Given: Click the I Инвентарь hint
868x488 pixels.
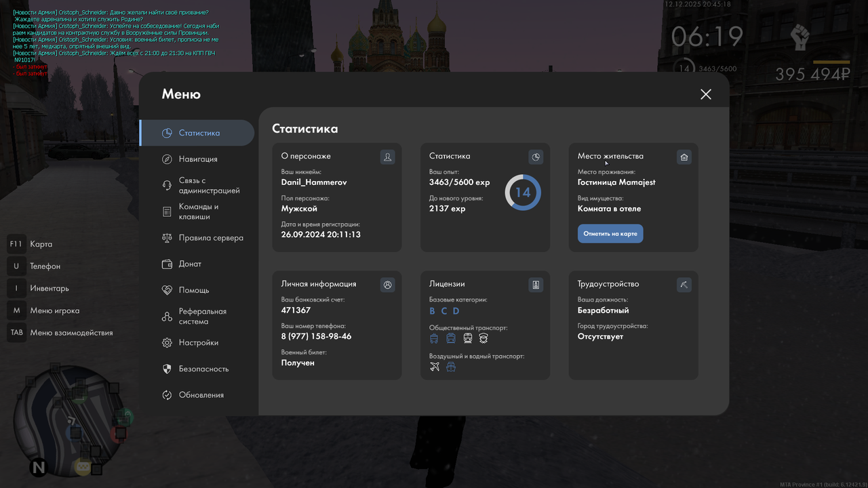Looking at the screenshot, I should pyautogui.click(x=38, y=288).
